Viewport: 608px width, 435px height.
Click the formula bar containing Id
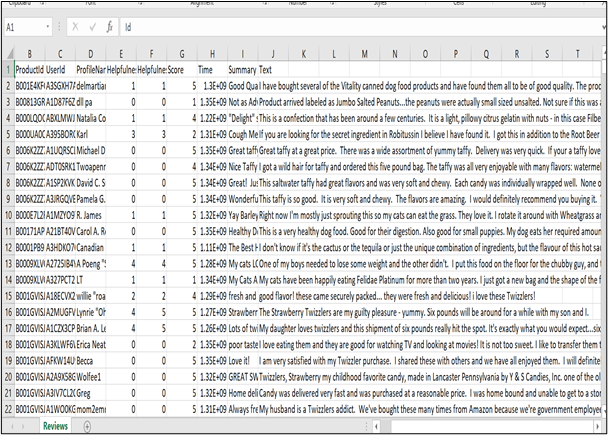(361, 27)
